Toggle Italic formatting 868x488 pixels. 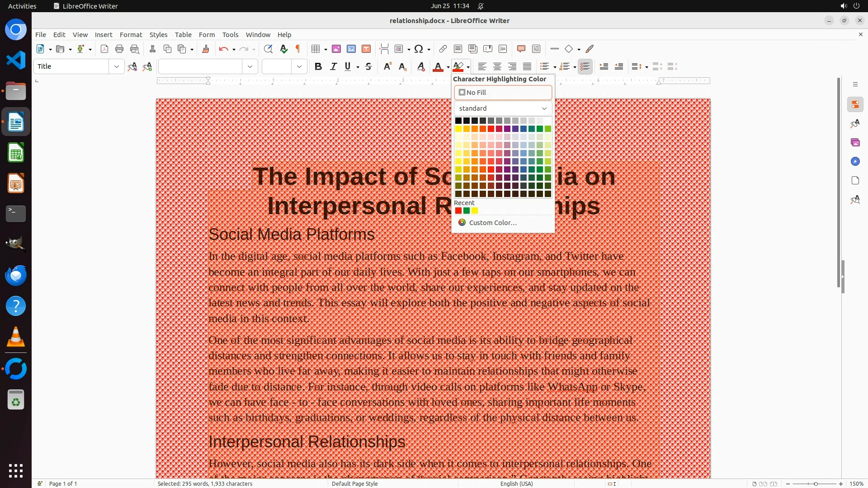click(333, 67)
